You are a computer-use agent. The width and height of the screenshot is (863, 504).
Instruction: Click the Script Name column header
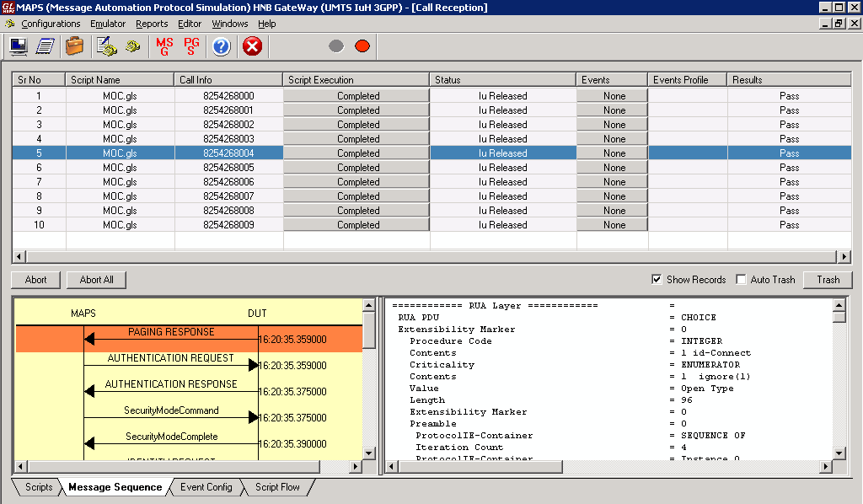click(120, 80)
